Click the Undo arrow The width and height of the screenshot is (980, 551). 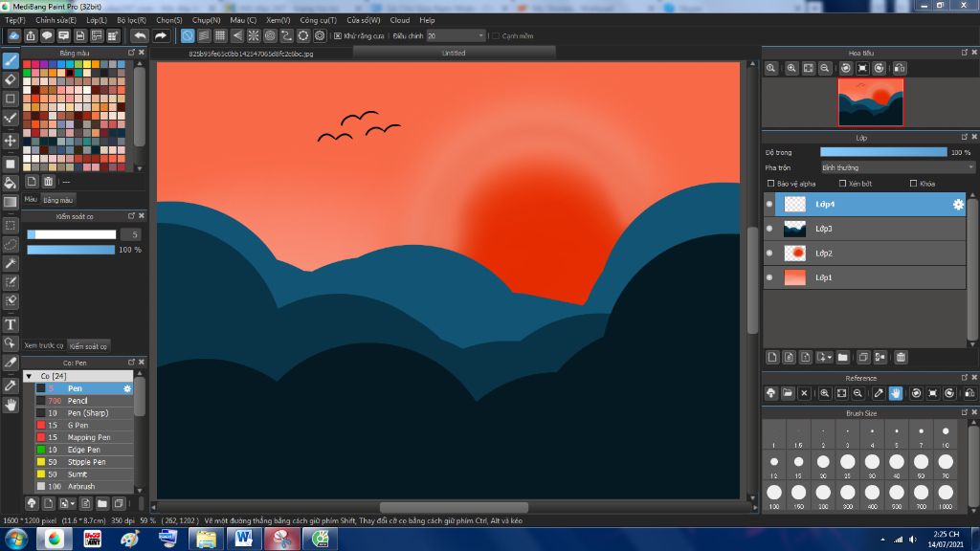pos(140,36)
